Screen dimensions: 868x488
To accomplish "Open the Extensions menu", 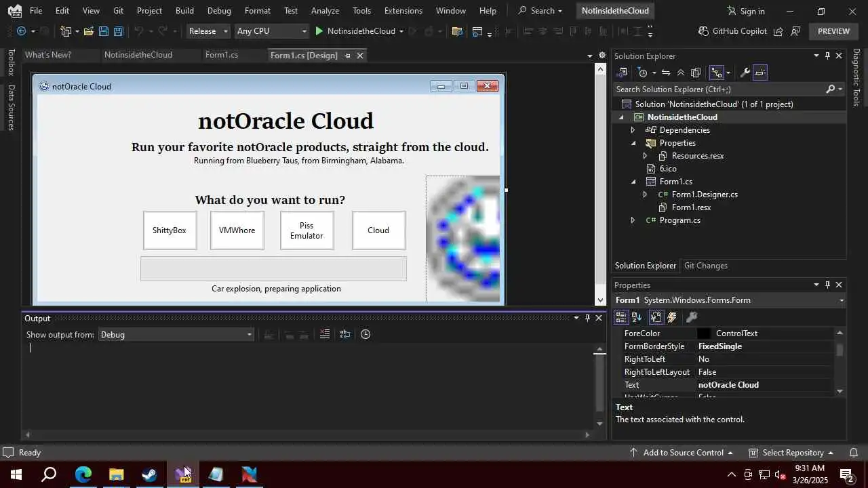I will click(x=403, y=11).
